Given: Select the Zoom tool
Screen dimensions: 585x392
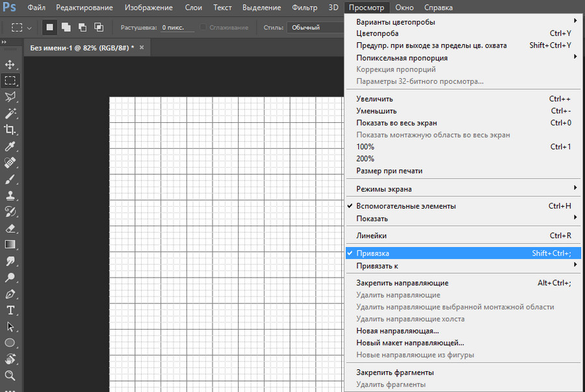Looking at the screenshot, I should click(x=10, y=375).
